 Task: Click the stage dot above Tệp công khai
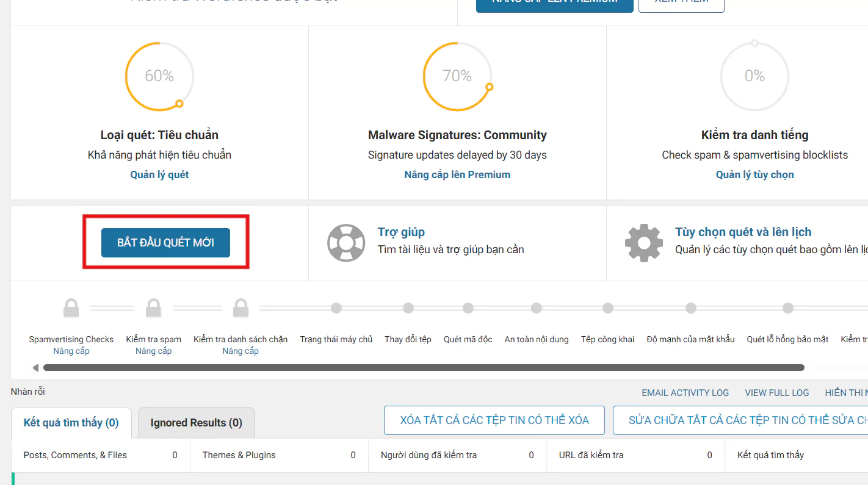[x=607, y=308]
